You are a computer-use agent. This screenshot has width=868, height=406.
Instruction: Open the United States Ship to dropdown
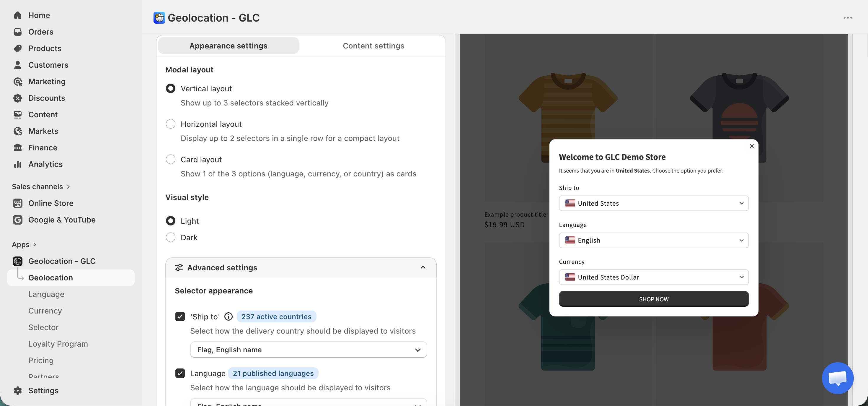[x=654, y=203]
